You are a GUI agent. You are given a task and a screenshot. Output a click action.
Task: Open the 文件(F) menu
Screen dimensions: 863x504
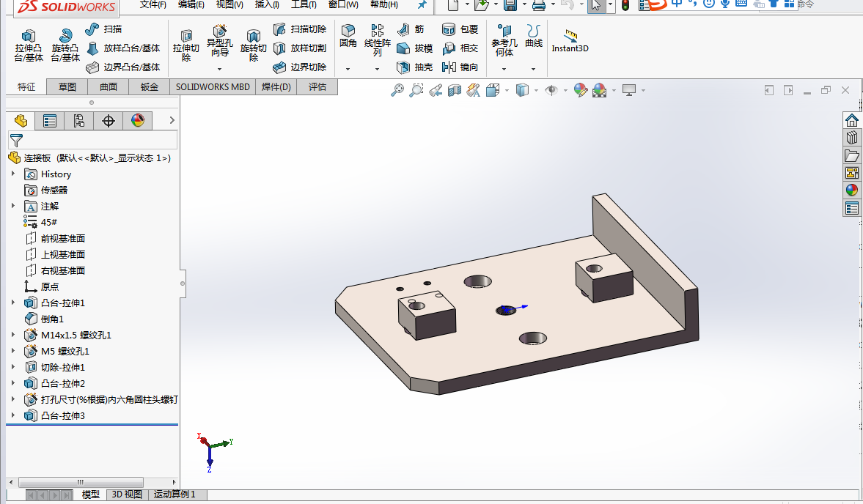tap(153, 4)
